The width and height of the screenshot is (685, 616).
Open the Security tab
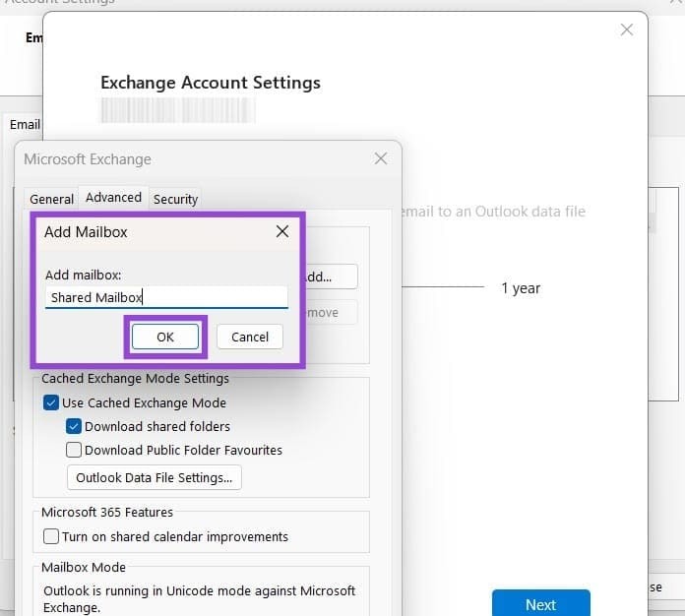176,199
